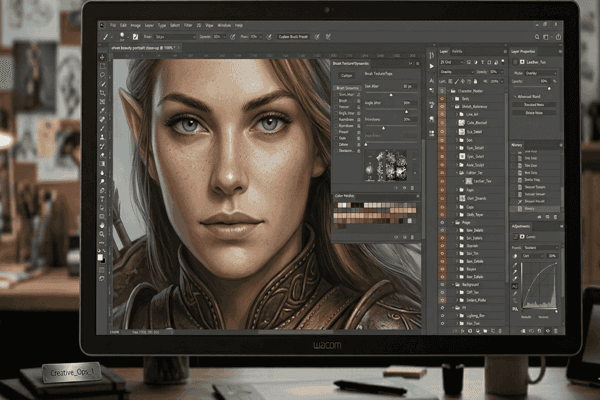Collapse the Background group arrow
Viewport: 600px width, 400px height.
tap(453, 285)
